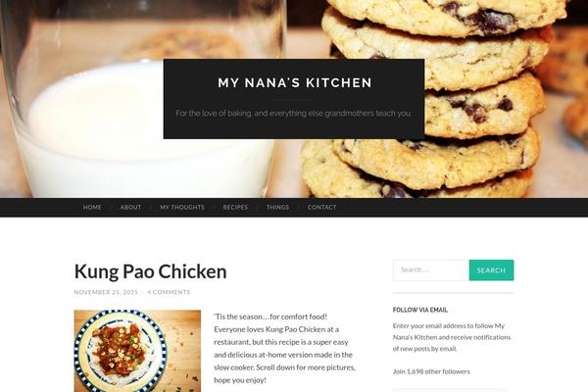The height and width of the screenshot is (392, 588).
Task: Select Recipes in the navigation bar
Action: [x=235, y=207]
